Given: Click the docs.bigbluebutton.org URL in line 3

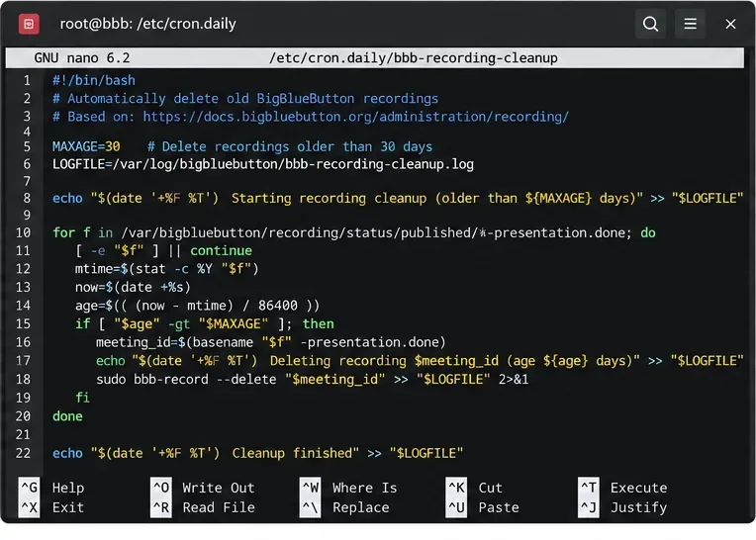Looking at the screenshot, I should [356, 117].
